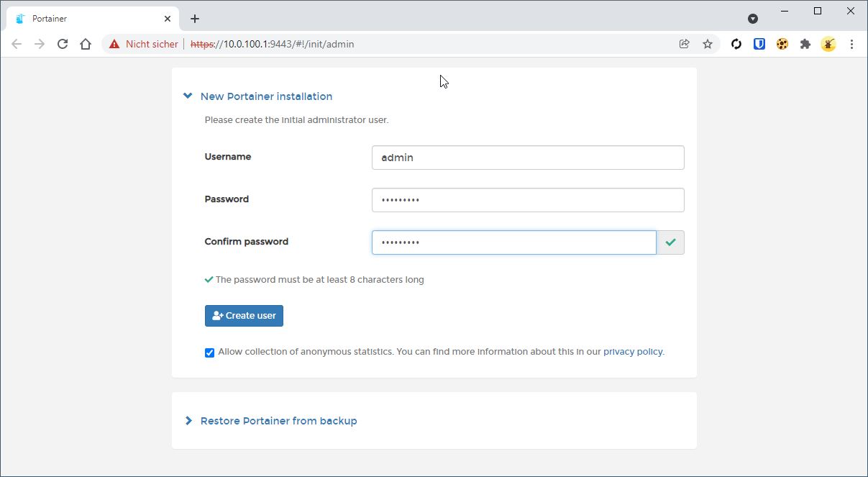This screenshot has height=477, width=868.
Task: Open the browser profile avatar
Action: tap(828, 44)
